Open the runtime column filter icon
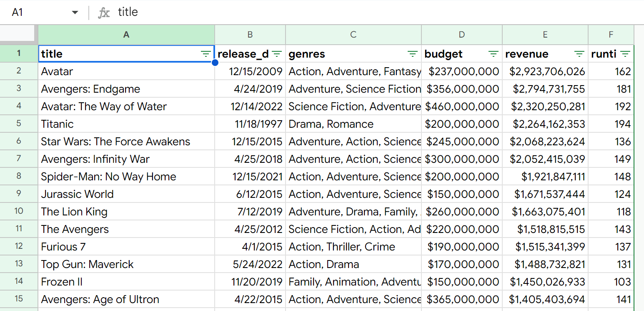644x311 pixels. pyautogui.click(x=625, y=54)
